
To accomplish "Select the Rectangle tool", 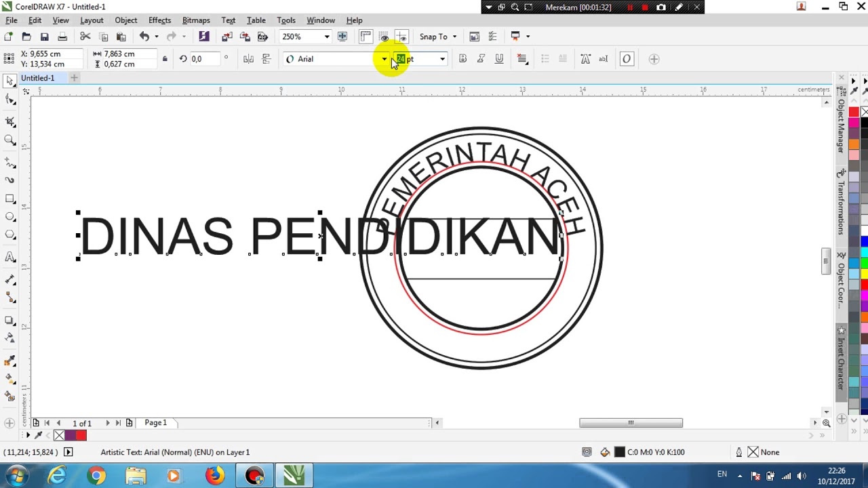I will click(10, 199).
